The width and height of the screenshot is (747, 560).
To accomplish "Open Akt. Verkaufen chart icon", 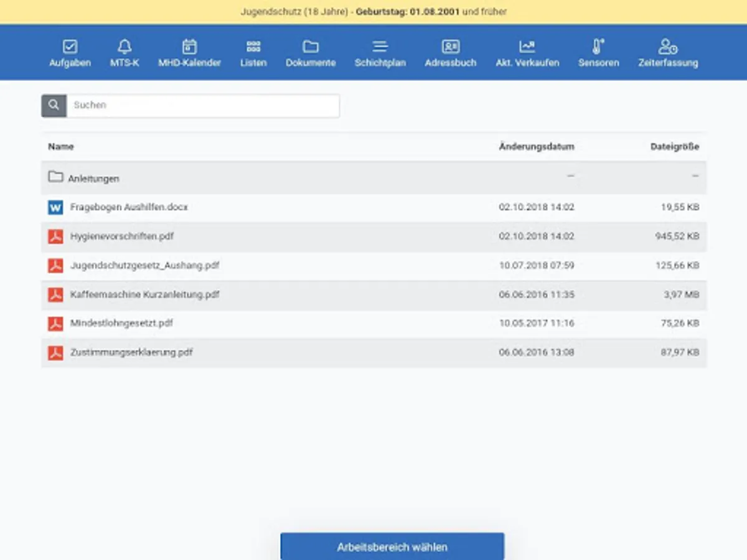I will 527,47.
